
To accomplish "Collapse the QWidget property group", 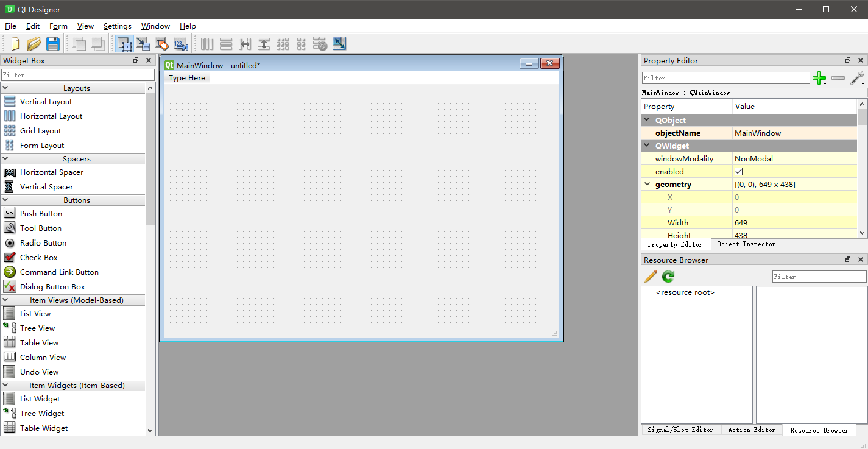I will (x=647, y=146).
